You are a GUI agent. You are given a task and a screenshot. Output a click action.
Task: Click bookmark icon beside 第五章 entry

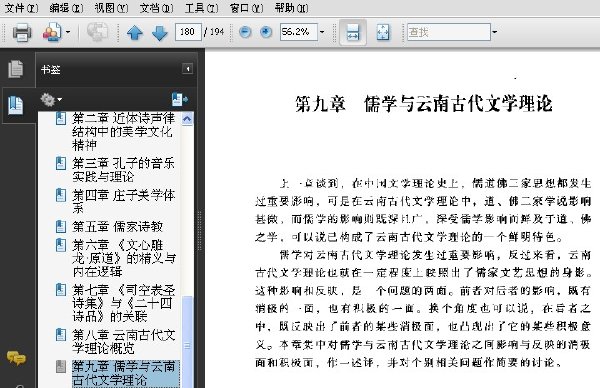click(x=61, y=227)
